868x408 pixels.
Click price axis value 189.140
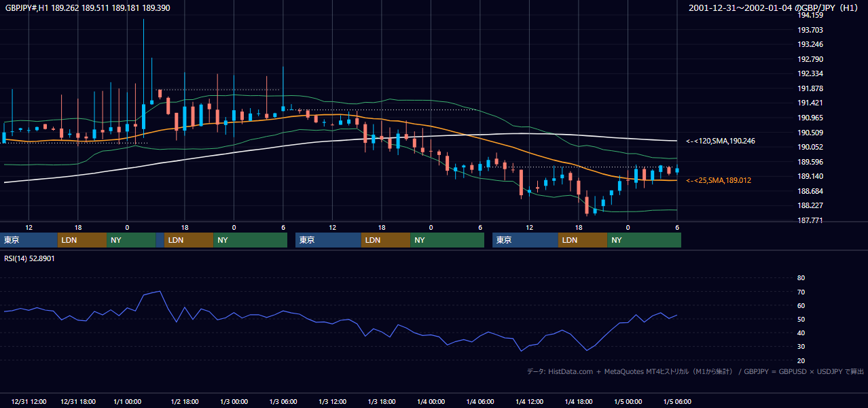[x=810, y=176]
